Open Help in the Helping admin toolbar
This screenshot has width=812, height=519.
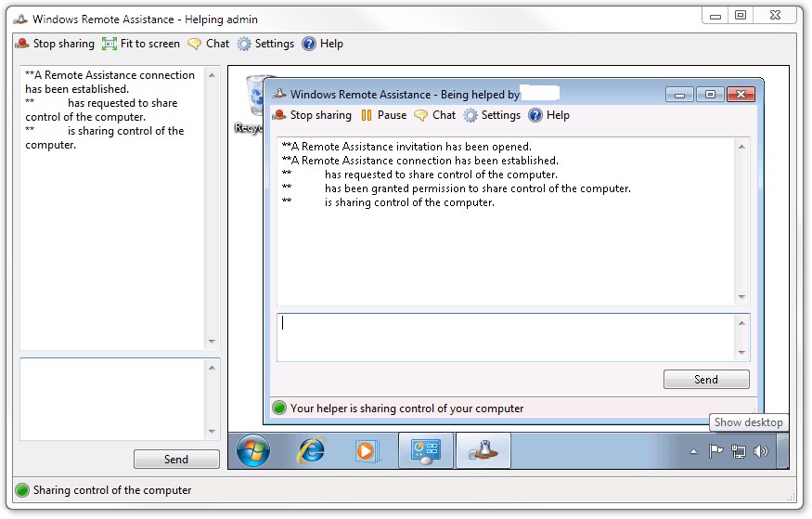tap(322, 44)
